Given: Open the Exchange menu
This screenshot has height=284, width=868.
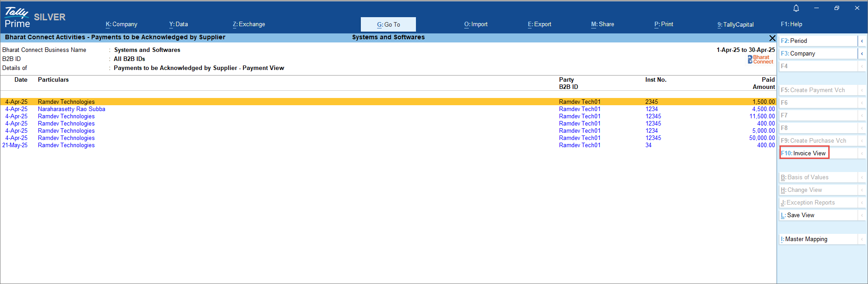Looking at the screenshot, I should click(249, 24).
